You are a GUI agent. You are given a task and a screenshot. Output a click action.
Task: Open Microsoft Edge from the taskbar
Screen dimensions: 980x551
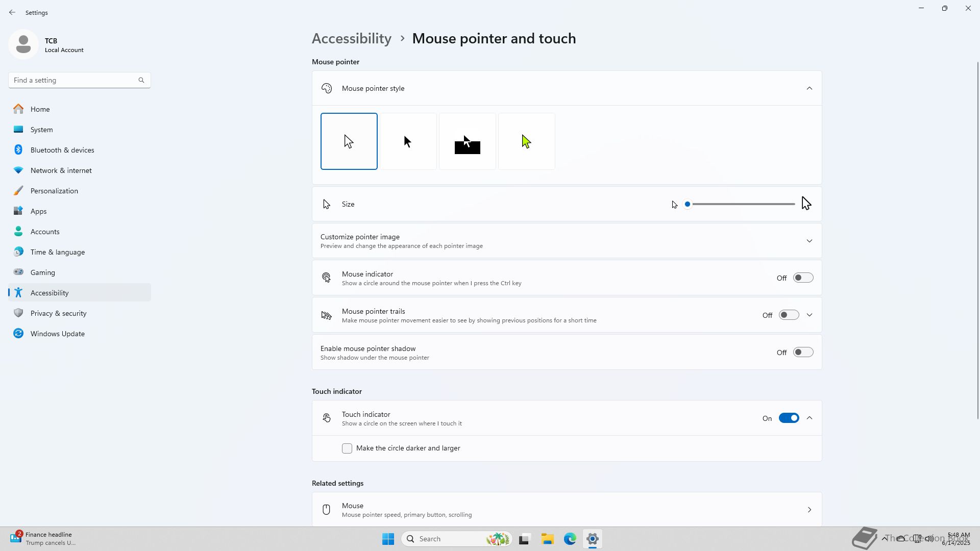point(570,539)
